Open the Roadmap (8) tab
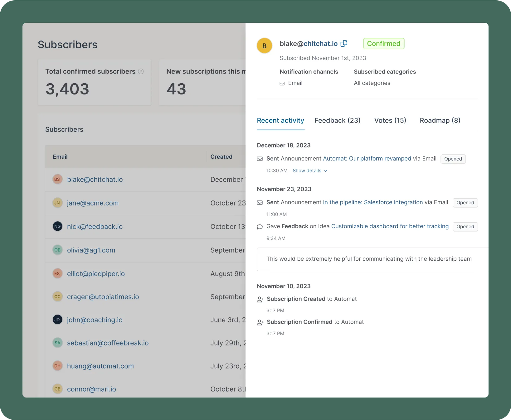511x420 pixels. point(440,120)
